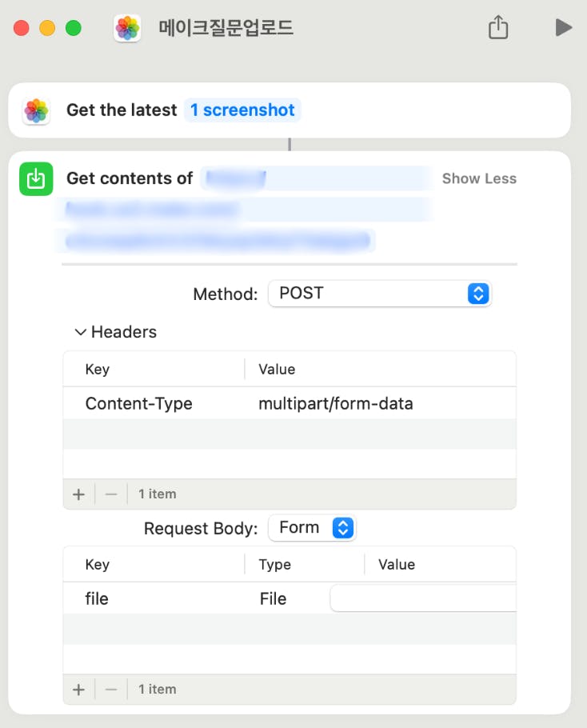
Task: Remove header with minus button
Action: 111,494
